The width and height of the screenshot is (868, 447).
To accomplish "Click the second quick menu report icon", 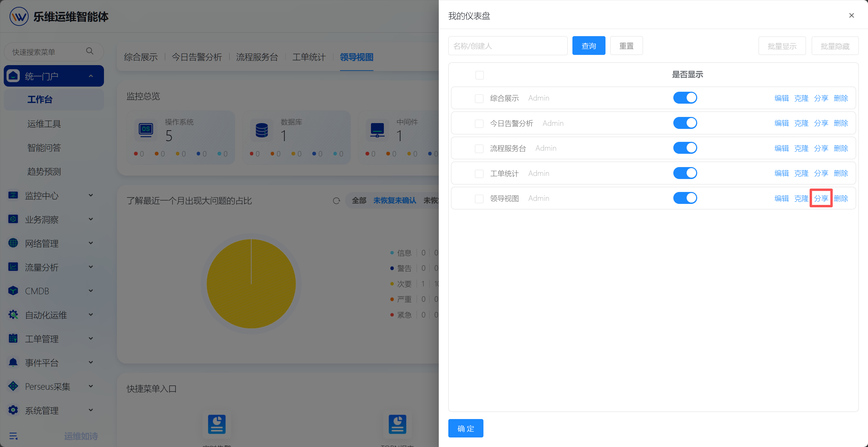I will pyautogui.click(x=398, y=424).
